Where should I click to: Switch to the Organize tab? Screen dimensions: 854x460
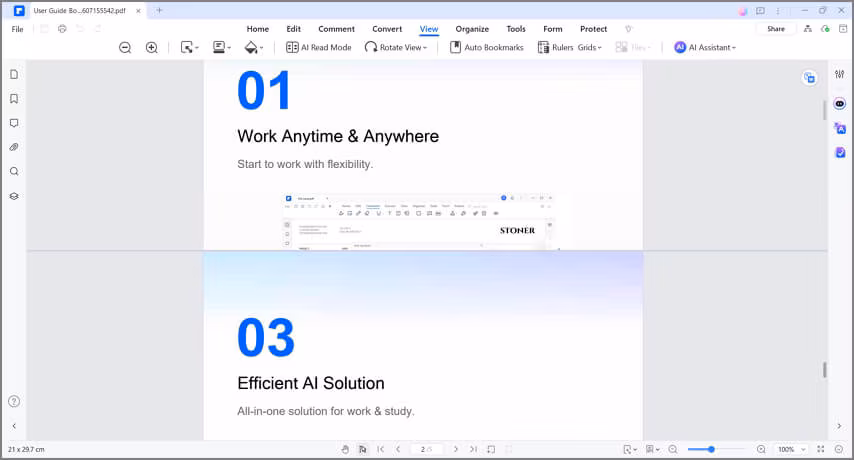472,29
